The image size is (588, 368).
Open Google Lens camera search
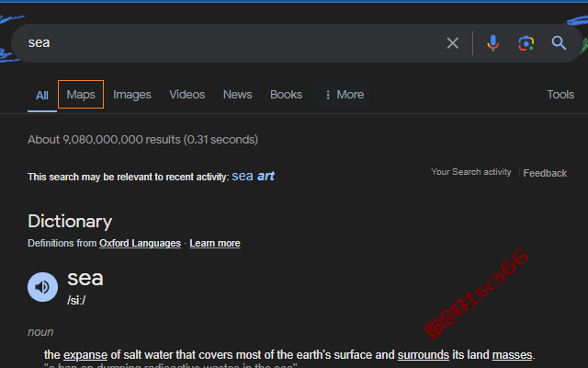(526, 43)
